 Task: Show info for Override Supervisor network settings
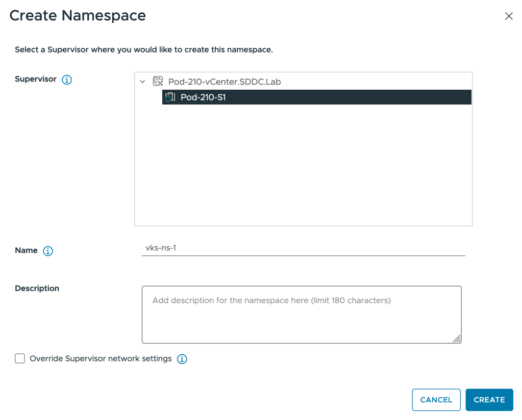coord(182,359)
